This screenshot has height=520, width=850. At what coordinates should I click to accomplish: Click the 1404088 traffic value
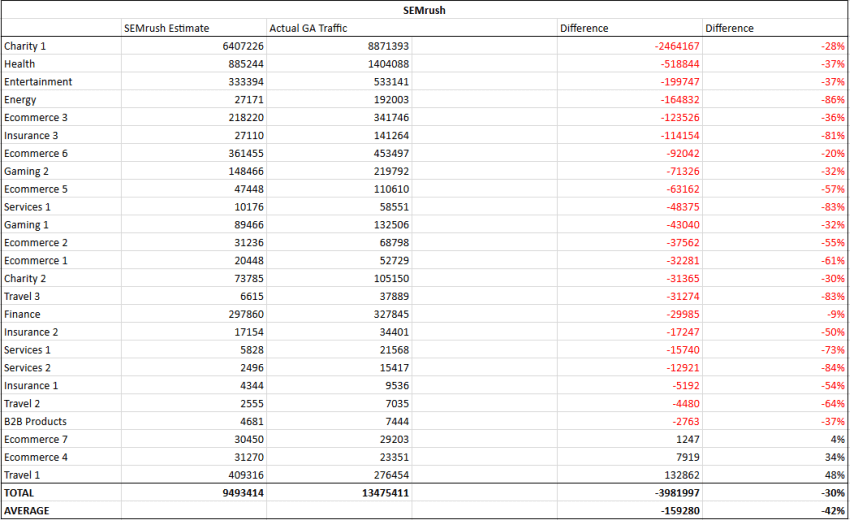click(x=339, y=64)
